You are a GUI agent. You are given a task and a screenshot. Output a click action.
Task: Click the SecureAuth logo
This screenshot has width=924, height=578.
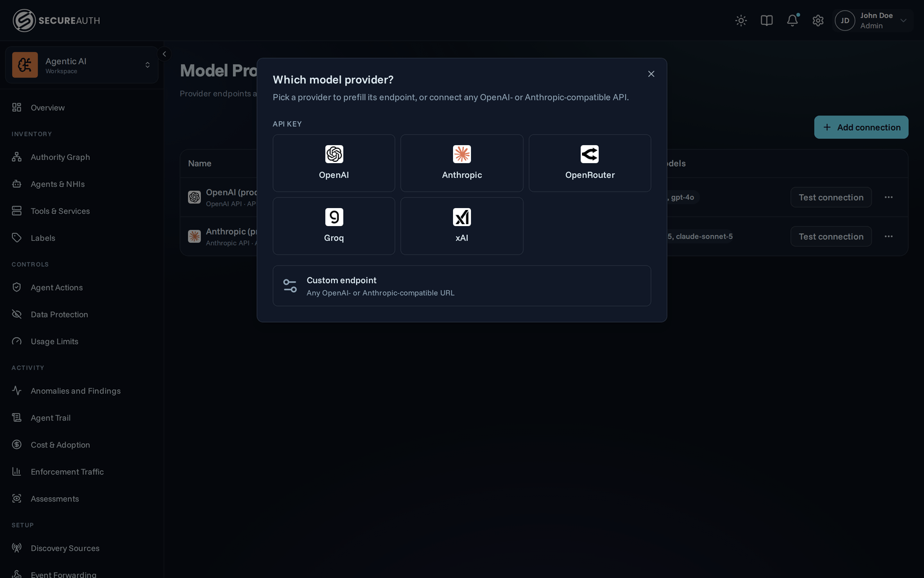click(56, 21)
